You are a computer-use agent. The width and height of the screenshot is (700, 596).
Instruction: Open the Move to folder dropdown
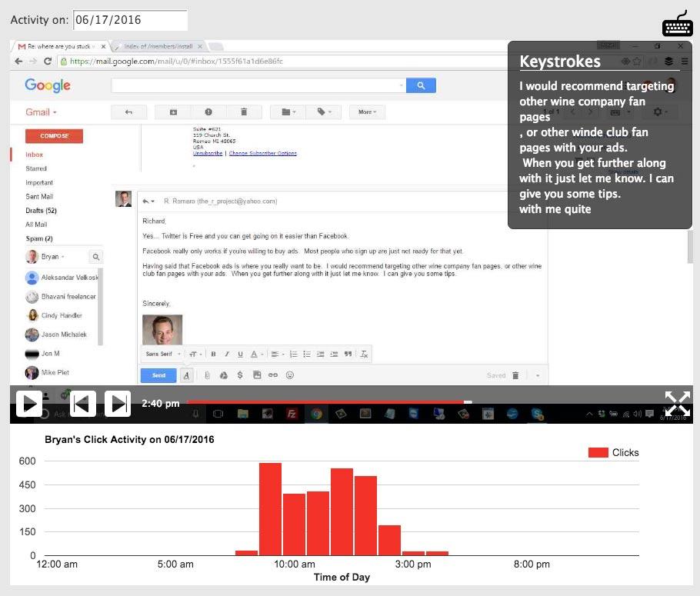coord(288,112)
